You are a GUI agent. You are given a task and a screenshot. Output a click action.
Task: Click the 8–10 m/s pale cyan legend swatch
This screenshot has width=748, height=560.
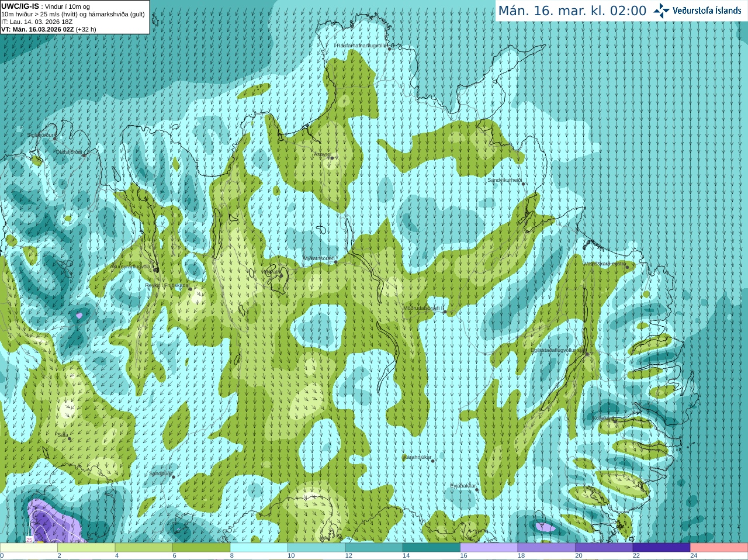pyautogui.click(x=259, y=548)
